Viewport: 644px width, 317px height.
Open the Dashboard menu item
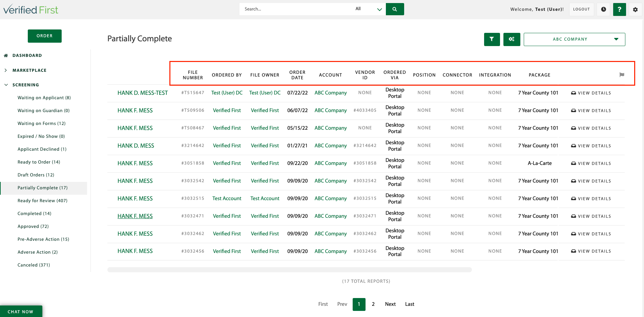[27, 56]
